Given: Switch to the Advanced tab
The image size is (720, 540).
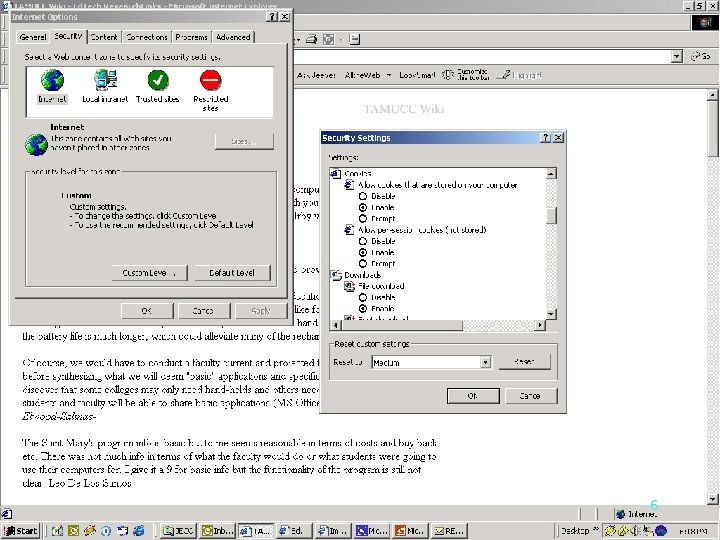Looking at the screenshot, I should [233, 37].
